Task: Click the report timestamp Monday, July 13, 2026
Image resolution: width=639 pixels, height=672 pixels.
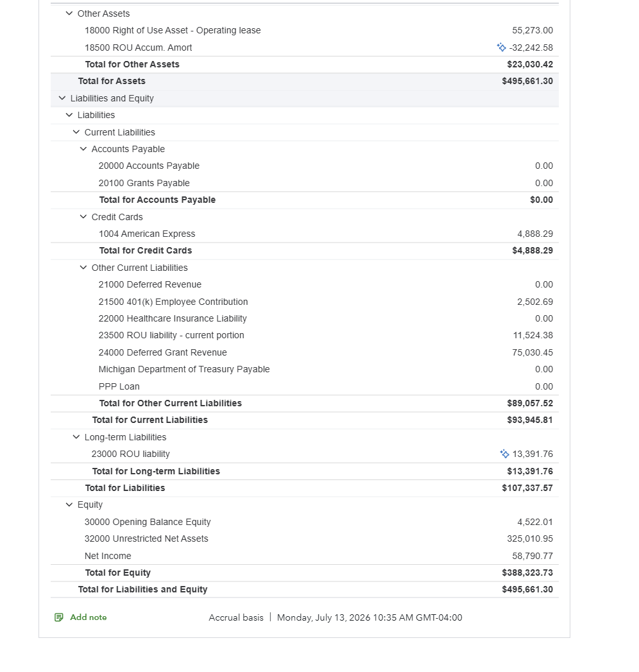Action: tap(370, 617)
